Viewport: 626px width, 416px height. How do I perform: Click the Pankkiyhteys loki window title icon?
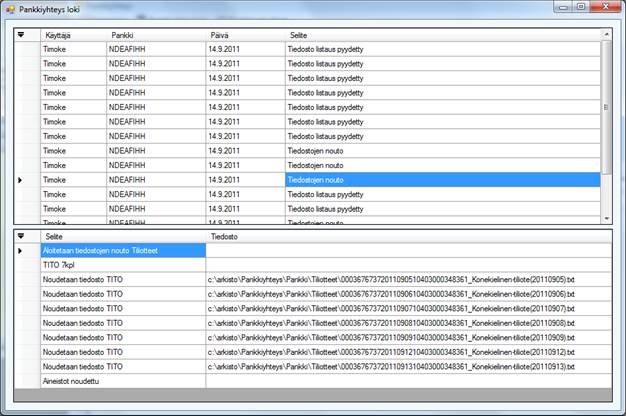coord(10,8)
